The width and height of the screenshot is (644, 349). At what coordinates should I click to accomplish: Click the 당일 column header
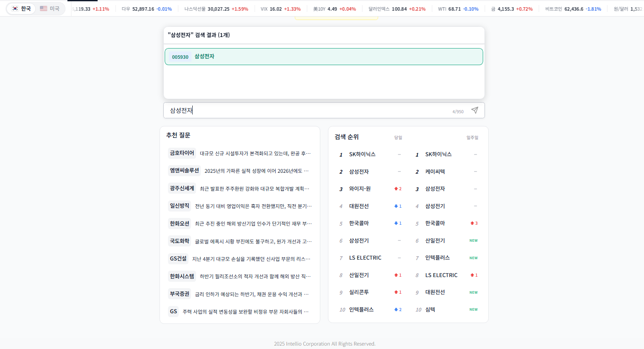pos(398,137)
